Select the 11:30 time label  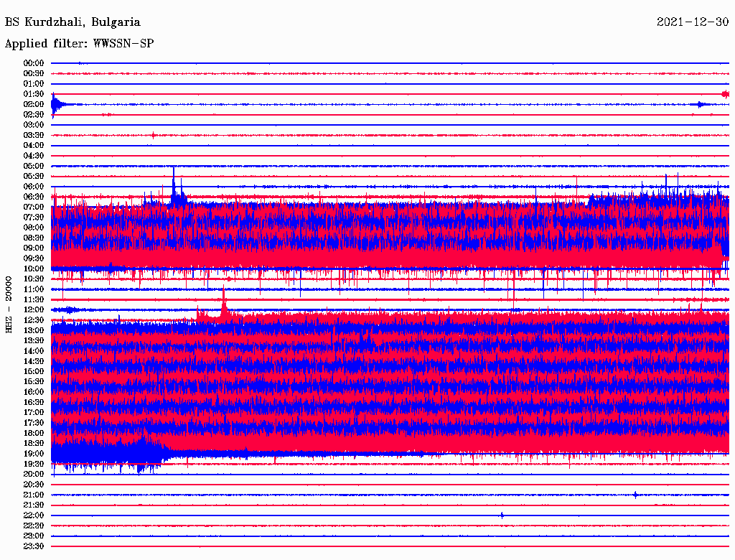point(34,299)
